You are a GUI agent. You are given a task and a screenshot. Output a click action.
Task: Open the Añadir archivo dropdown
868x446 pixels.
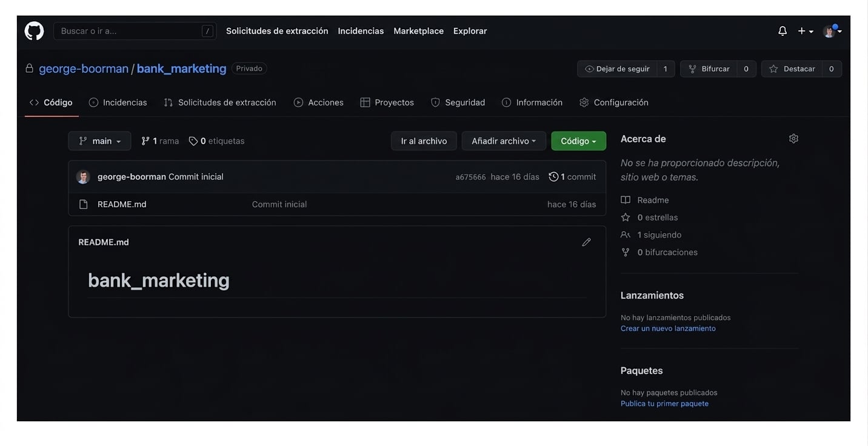[504, 141]
